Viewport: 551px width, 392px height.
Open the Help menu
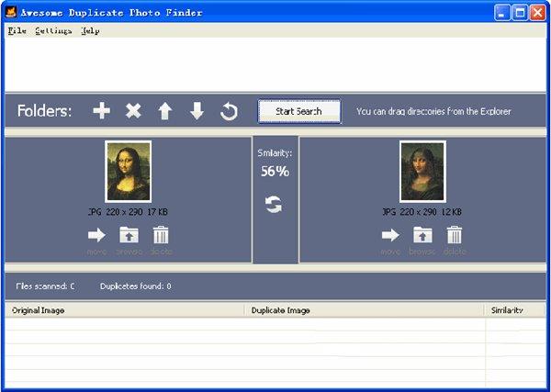tap(90, 31)
